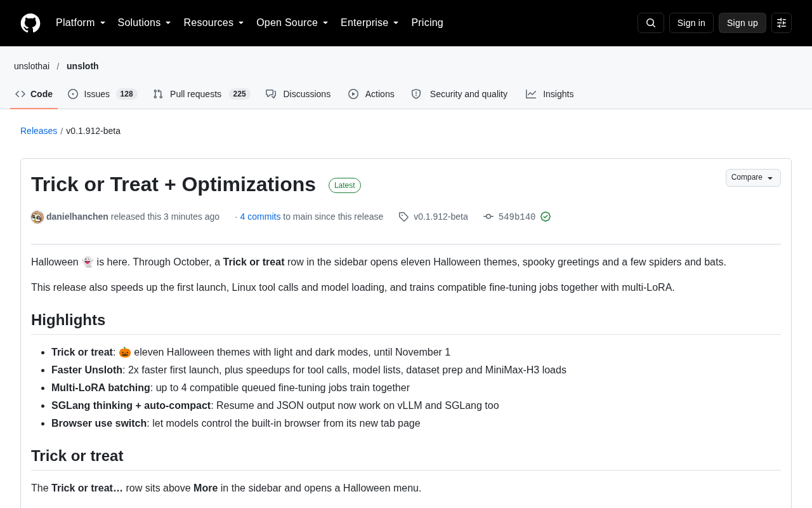Open the Discussions tab
Screen dimensions: 812x508
point(298,94)
